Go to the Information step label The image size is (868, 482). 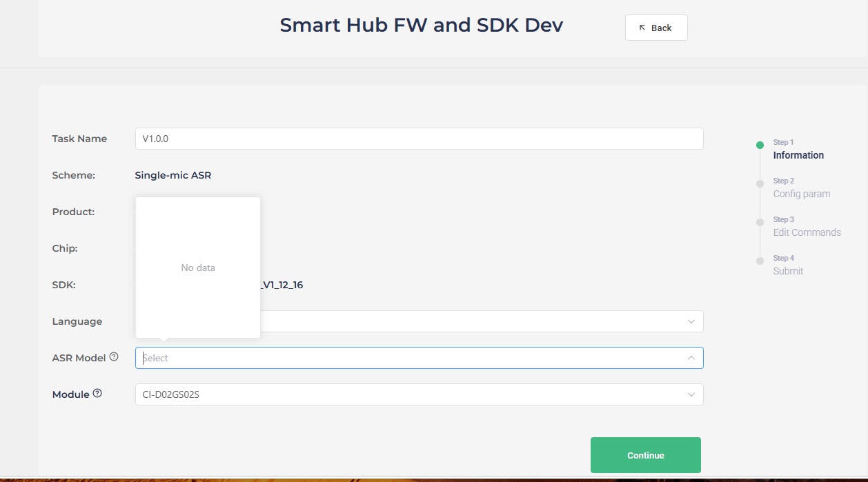point(798,155)
